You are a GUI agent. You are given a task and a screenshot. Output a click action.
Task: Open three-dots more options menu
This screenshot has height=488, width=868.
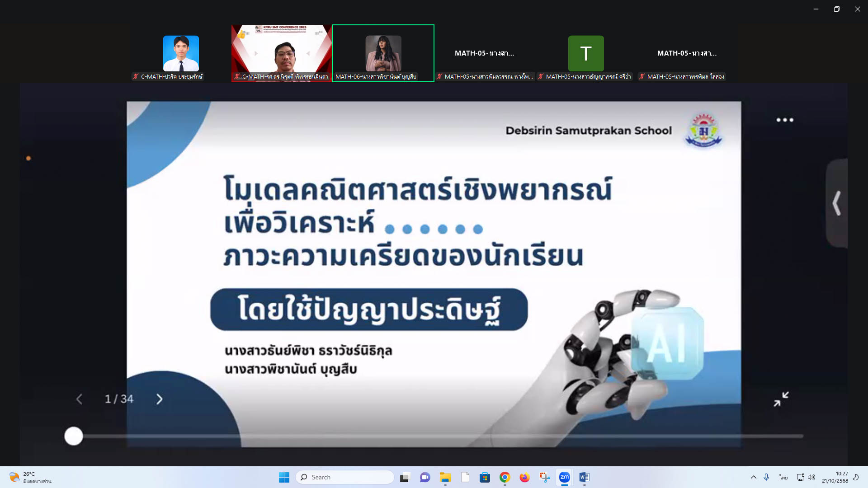pyautogui.click(x=785, y=120)
